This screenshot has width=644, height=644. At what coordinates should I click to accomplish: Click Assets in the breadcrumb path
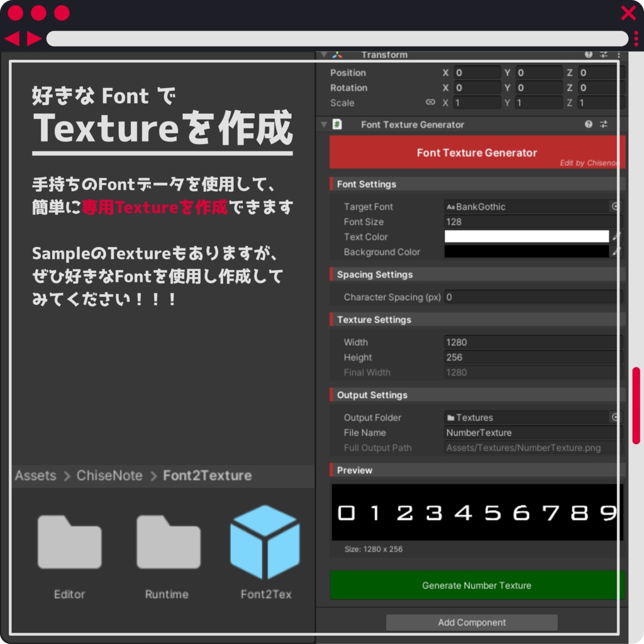pyautogui.click(x=36, y=475)
